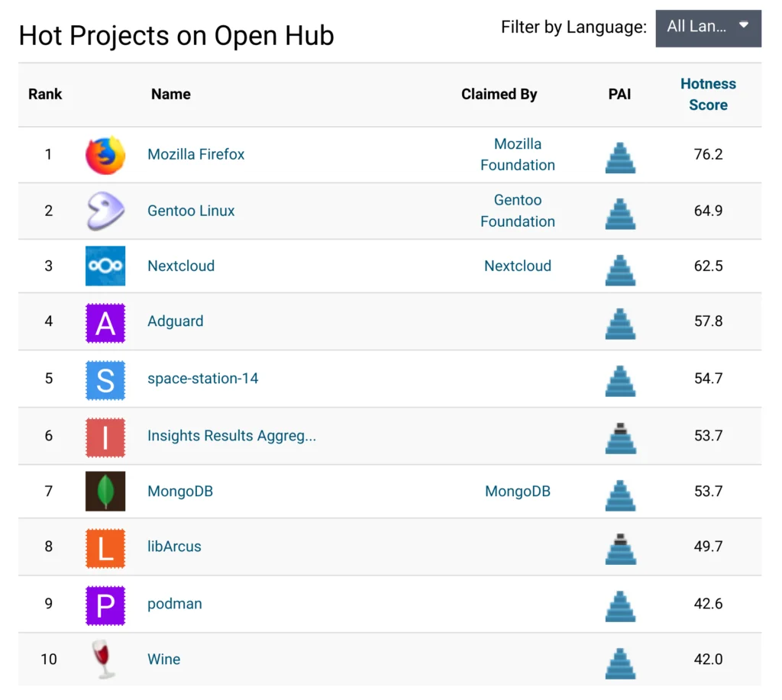782x700 pixels.
Task: Click the Nextcloud organization link in Claimed By
Action: coord(518,266)
